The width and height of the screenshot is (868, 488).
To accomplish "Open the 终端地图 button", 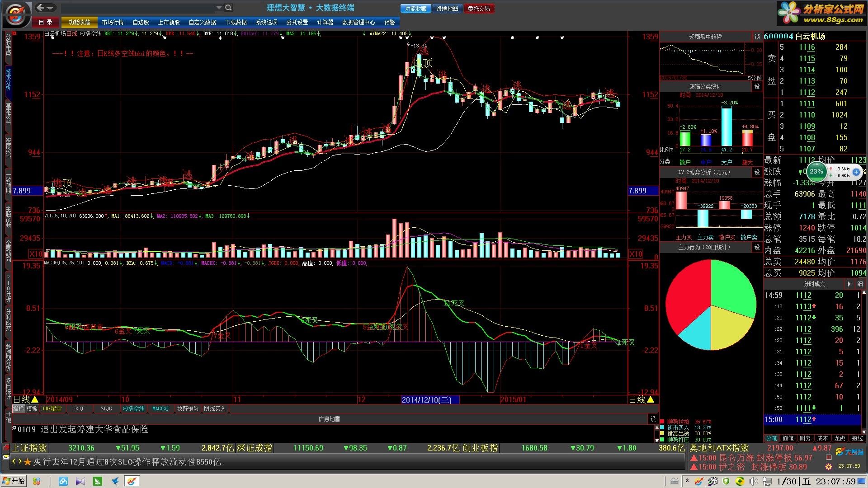I will 447,9.
